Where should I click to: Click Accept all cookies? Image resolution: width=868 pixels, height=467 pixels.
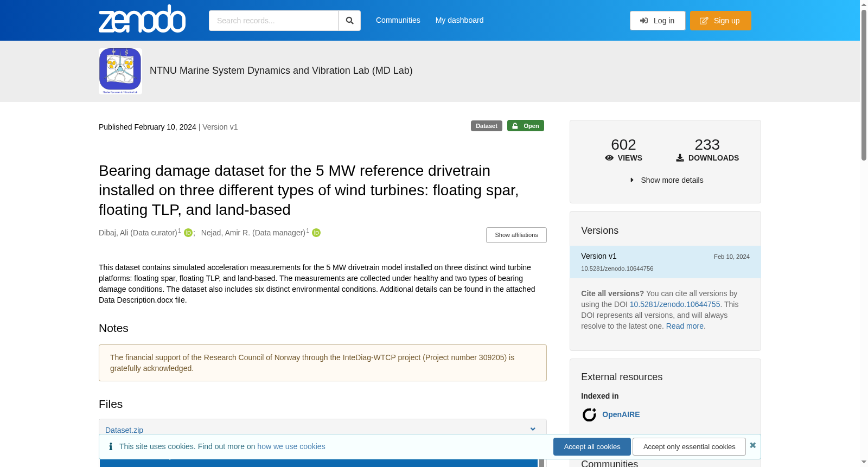tap(592, 447)
